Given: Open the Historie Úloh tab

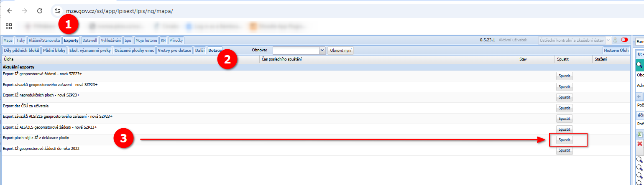Looking at the screenshot, I should pos(615,50).
